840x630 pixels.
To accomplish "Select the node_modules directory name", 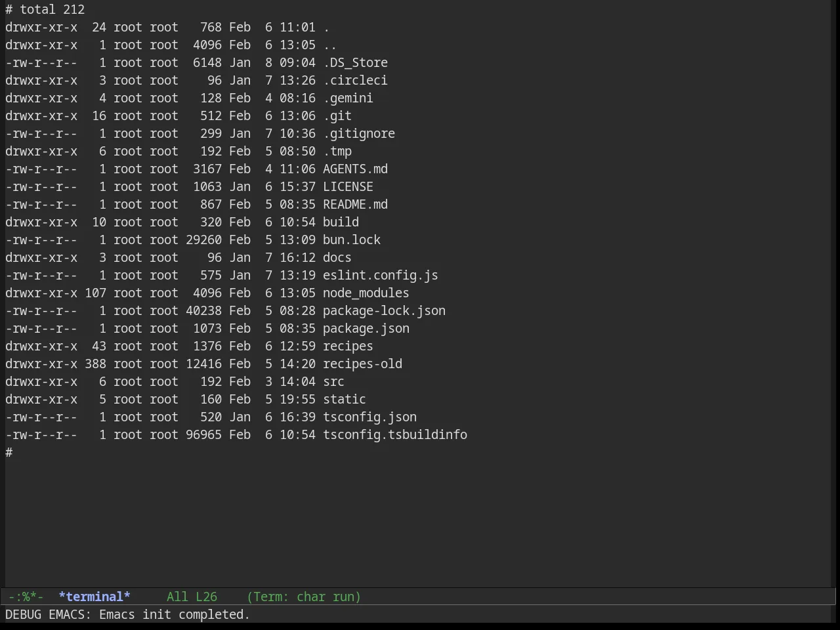I will 366,293.
